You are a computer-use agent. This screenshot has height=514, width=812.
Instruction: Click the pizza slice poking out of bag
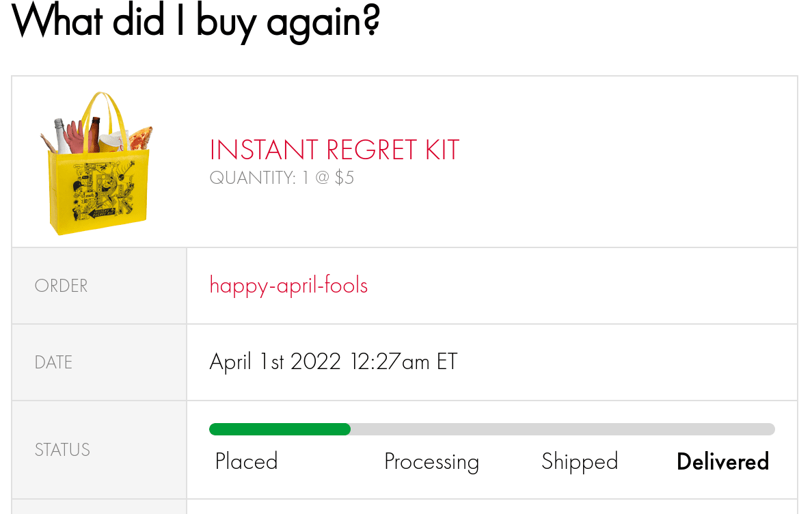[x=141, y=138]
